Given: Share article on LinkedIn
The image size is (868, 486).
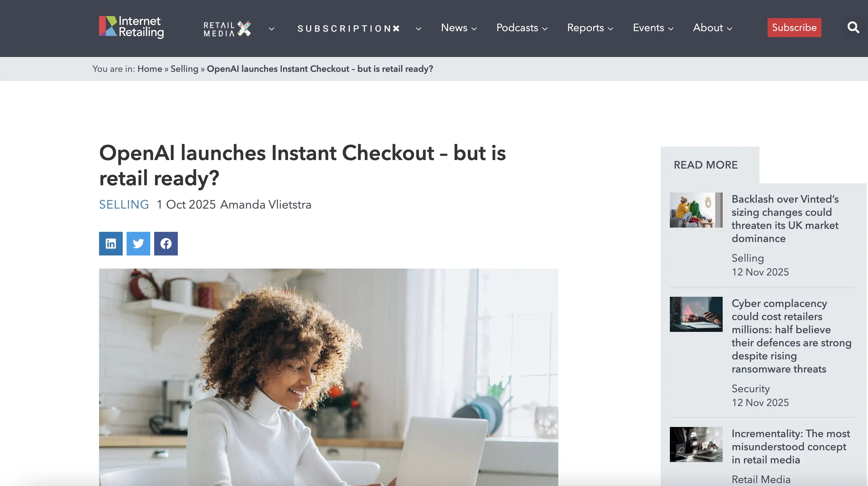Looking at the screenshot, I should (111, 243).
